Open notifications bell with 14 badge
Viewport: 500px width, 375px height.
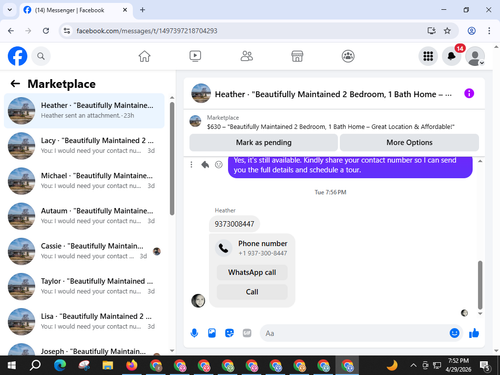(452, 56)
